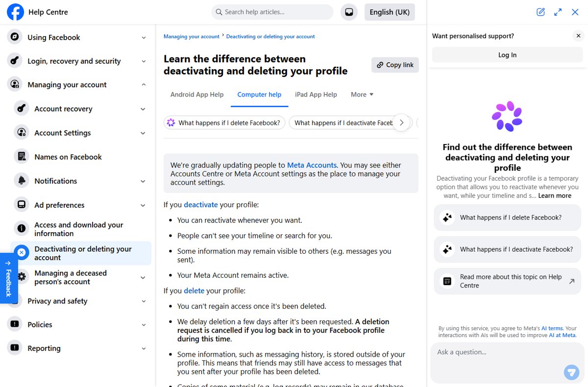Screen dimensions: 588x387
Task: Click the next arrow in suggestion chips
Action: [x=401, y=123]
